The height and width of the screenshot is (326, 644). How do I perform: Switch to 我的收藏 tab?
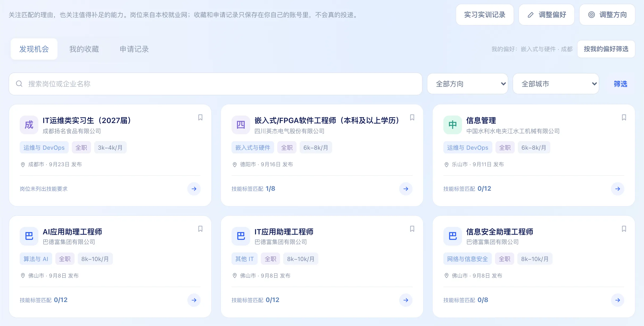pyautogui.click(x=84, y=49)
